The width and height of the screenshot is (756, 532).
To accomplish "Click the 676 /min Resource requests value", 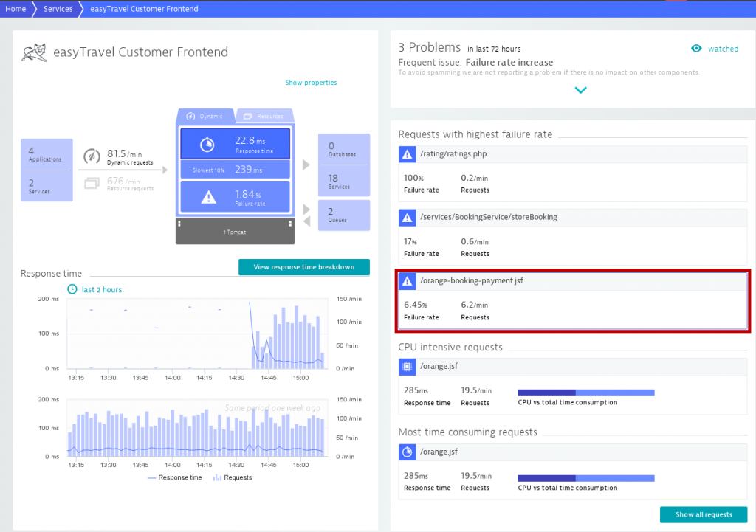I will point(123,182).
